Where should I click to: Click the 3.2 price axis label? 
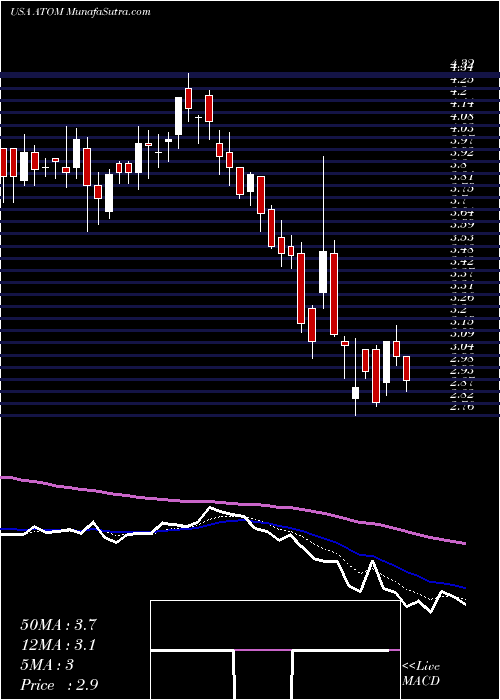point(459,310)
